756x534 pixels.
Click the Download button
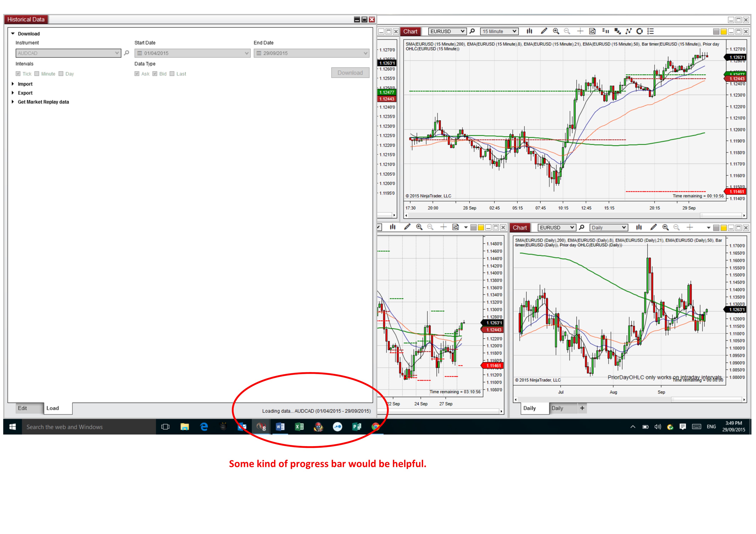tap(350, 73)
